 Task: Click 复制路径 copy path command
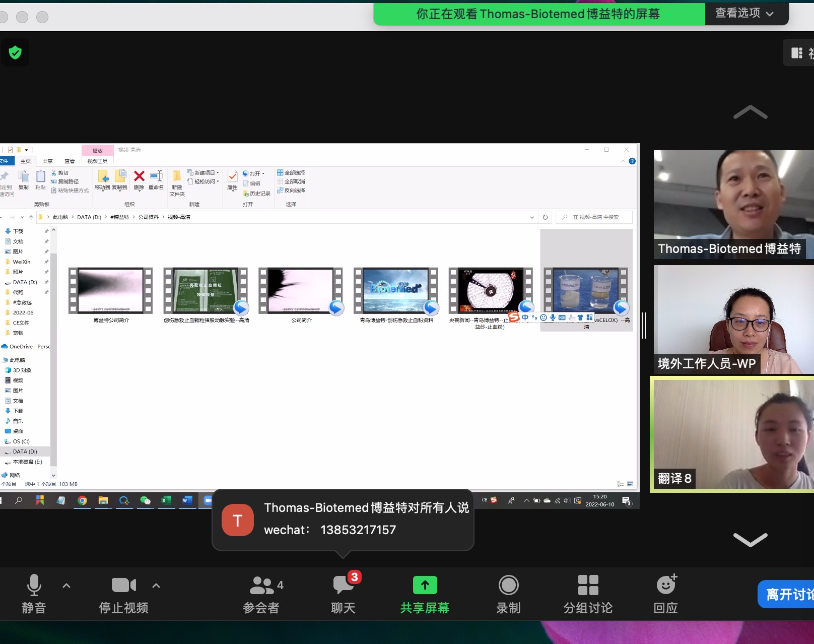(64, 181)
